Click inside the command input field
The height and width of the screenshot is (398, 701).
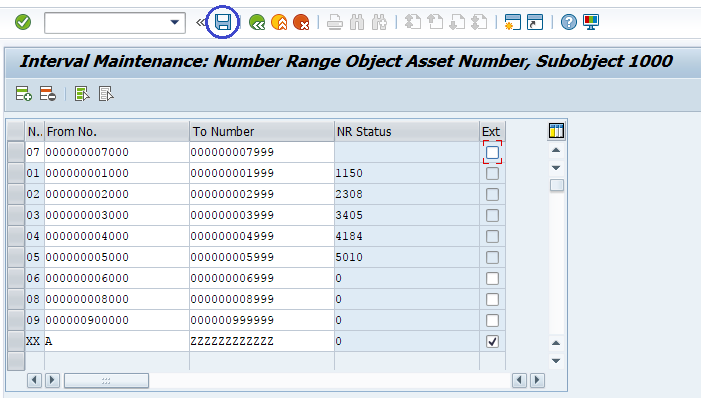click(x=107, y=22)
